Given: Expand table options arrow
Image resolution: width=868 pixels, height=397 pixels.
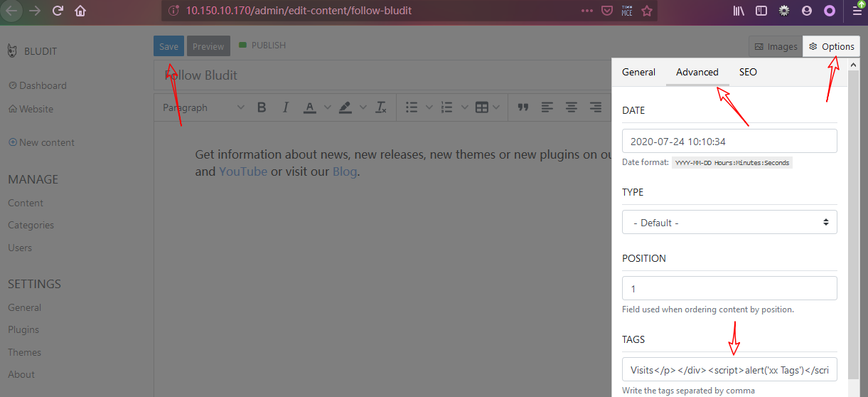Looking at the screenshot, I should point(495,107).
